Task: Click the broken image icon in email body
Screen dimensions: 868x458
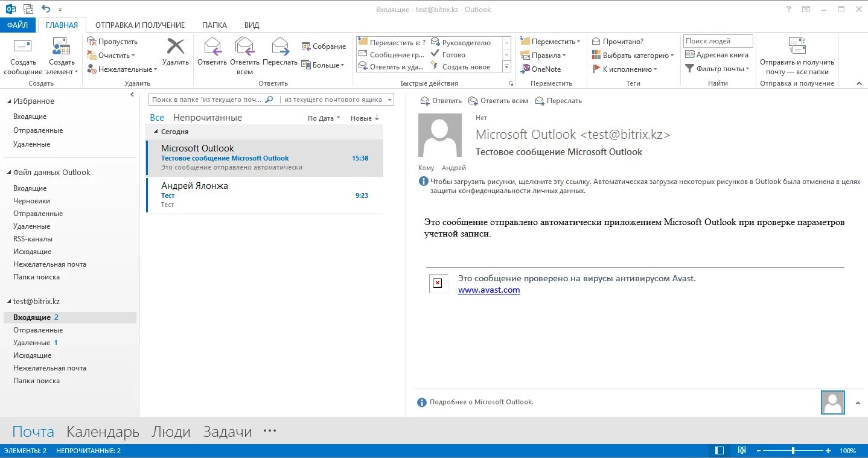Action: coord(438,283)
